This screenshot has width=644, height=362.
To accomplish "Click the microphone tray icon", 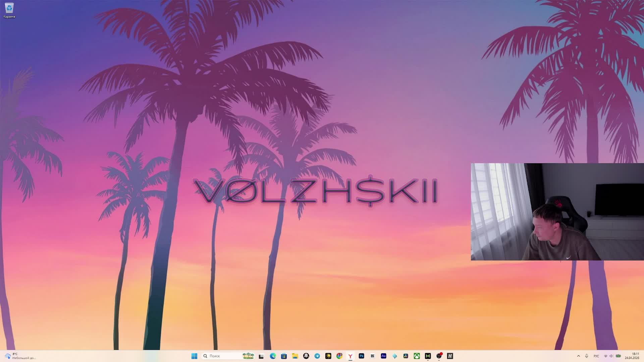I will [x=587, y=356].
